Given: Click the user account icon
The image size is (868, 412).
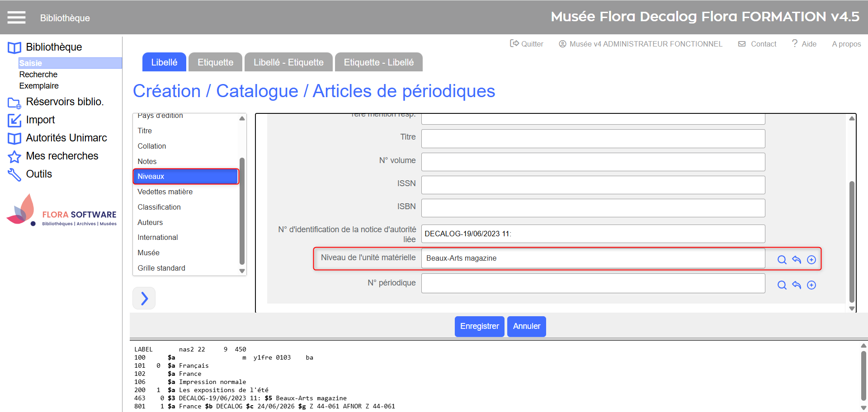Looking at the screenshot, I should tap(562, 44).
